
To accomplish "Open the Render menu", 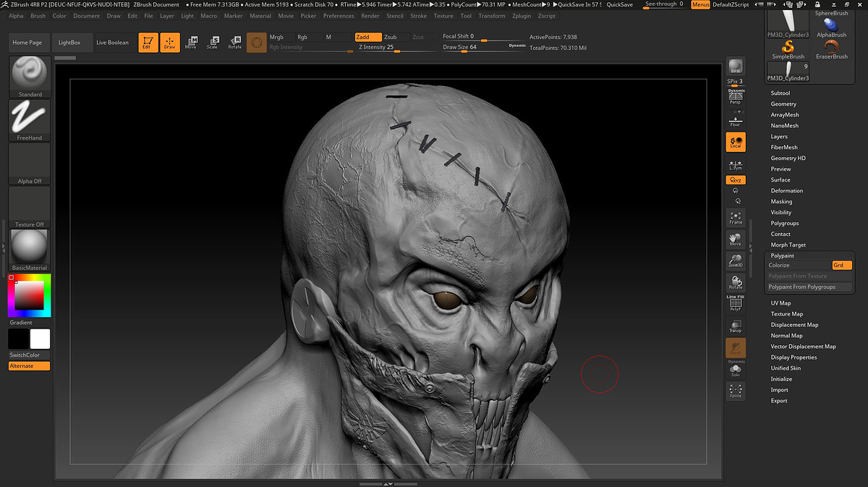I will (370, 15).
